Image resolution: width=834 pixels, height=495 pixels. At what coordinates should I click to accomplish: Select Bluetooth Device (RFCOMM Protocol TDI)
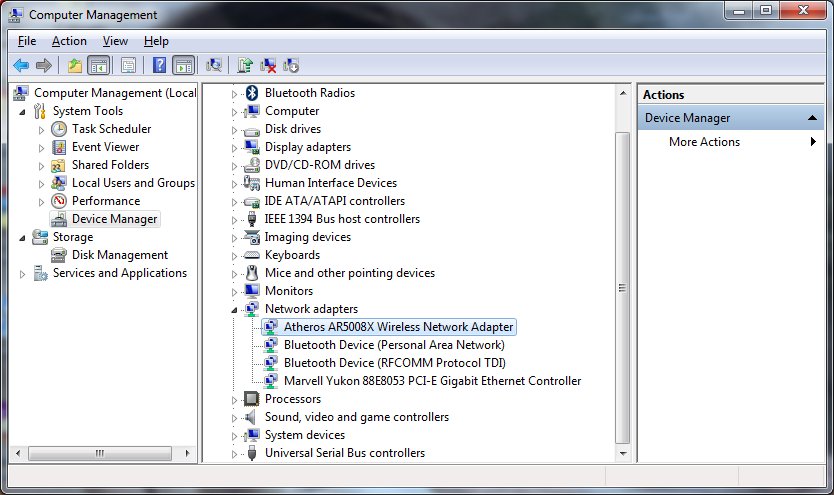(395, 363)
